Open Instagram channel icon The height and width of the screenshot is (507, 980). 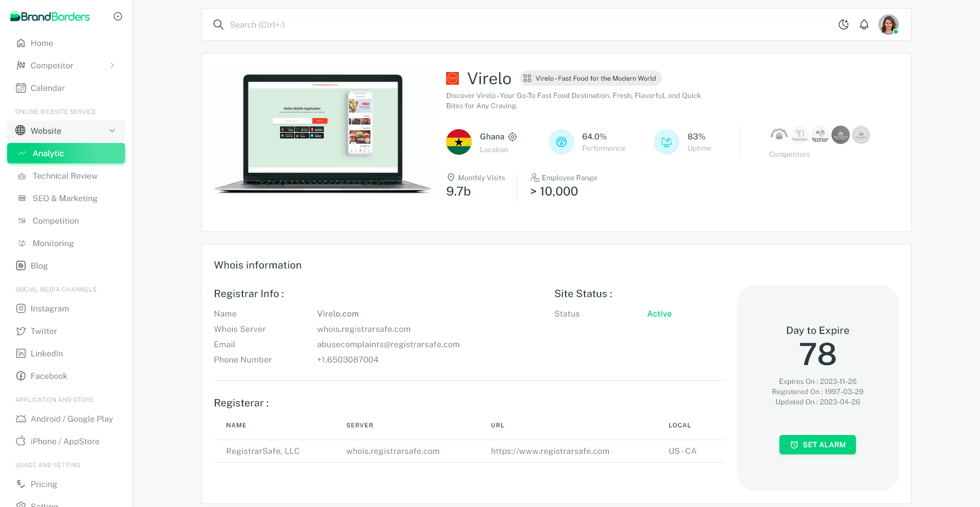point(21,308)
